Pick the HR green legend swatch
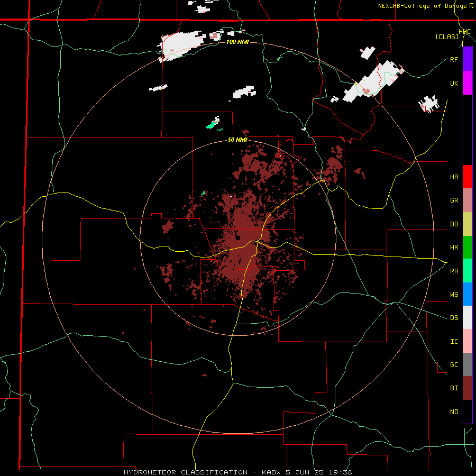 tap(467, 248)
